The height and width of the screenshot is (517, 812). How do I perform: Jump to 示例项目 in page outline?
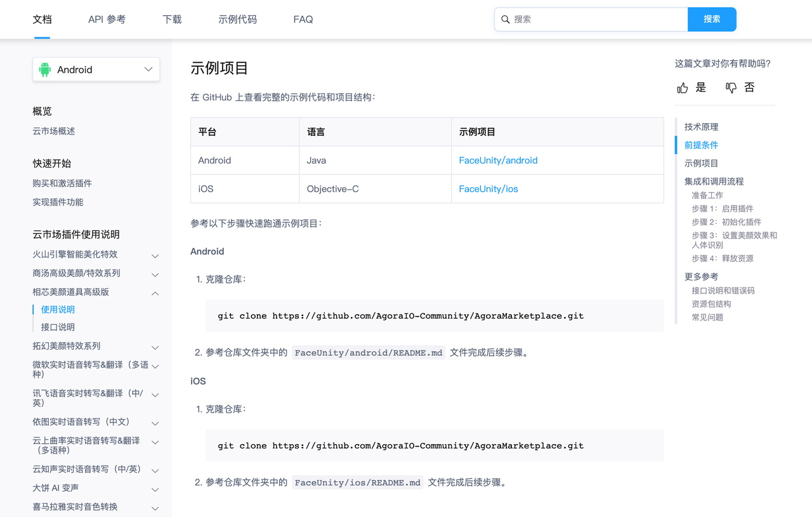tap(701, 163)
